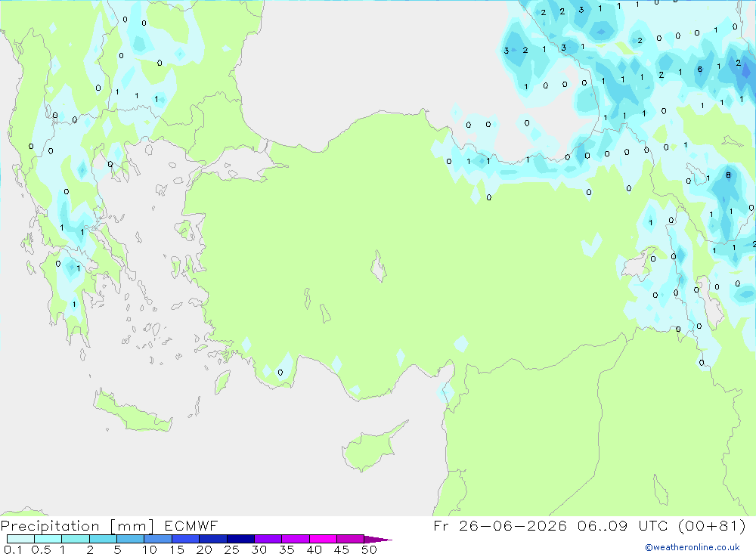Click the "0.5" legend scale label
The width and height of the screenshot is (756, 554).
tap(41, 549)
